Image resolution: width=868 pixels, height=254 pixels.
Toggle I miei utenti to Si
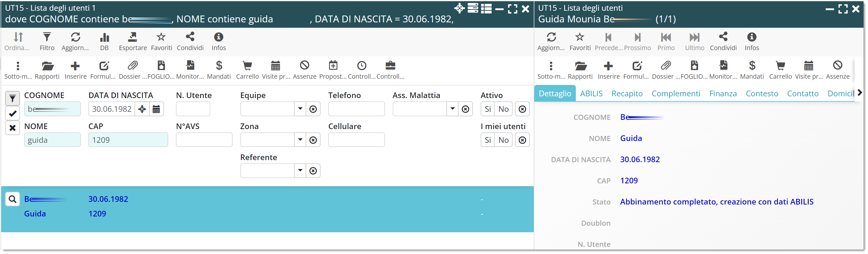click(488, 140)
